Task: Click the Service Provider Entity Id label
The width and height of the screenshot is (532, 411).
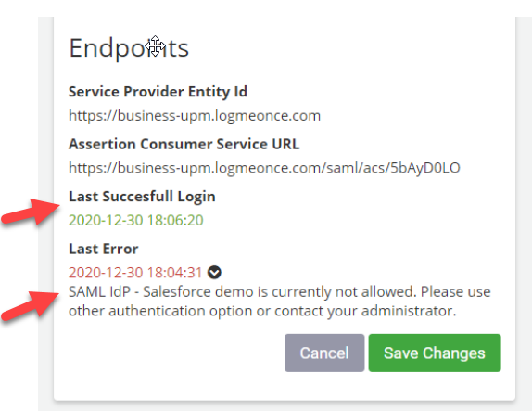Action: click(158, 92)
